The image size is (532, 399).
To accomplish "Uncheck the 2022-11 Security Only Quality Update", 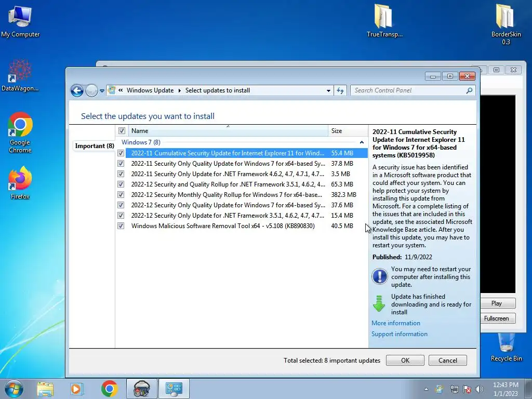I will (121, 164).
